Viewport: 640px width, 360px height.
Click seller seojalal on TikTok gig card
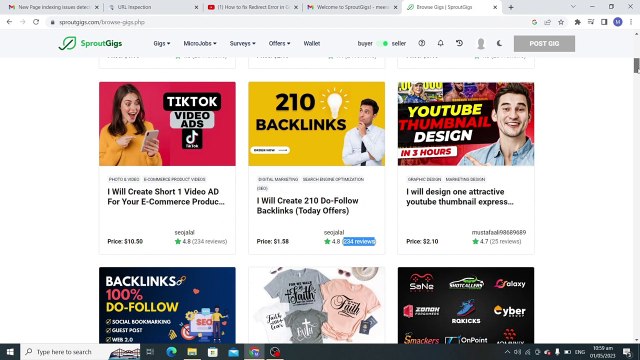click(184, 232)
